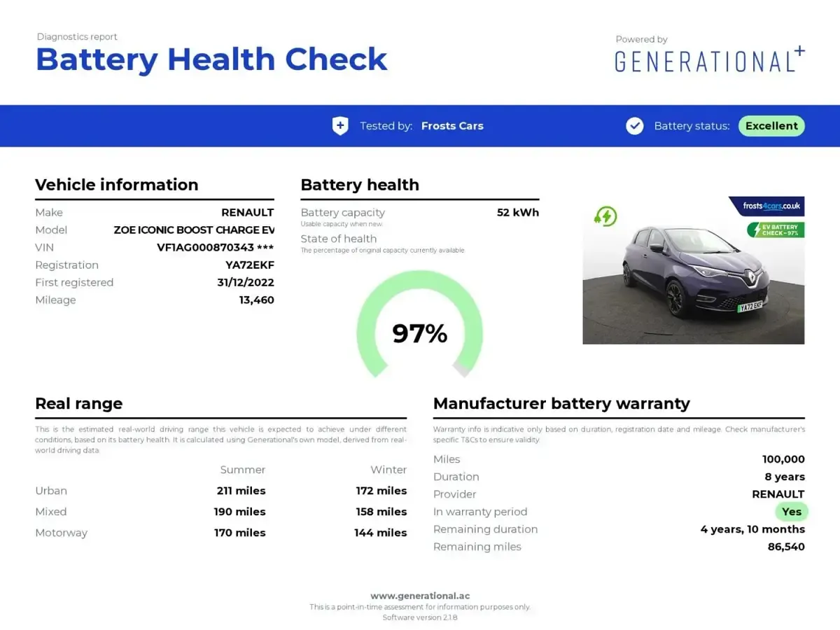Image resolution: width=840 pixels, height=630 pixels.
Task: Click the registration YA72EKF
Action: pos(250,265)
